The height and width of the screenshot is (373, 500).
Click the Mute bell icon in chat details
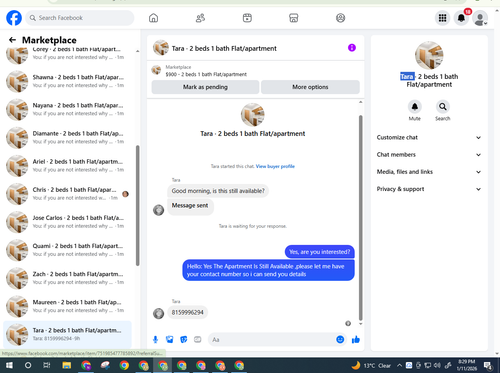(x=415, y=107)
